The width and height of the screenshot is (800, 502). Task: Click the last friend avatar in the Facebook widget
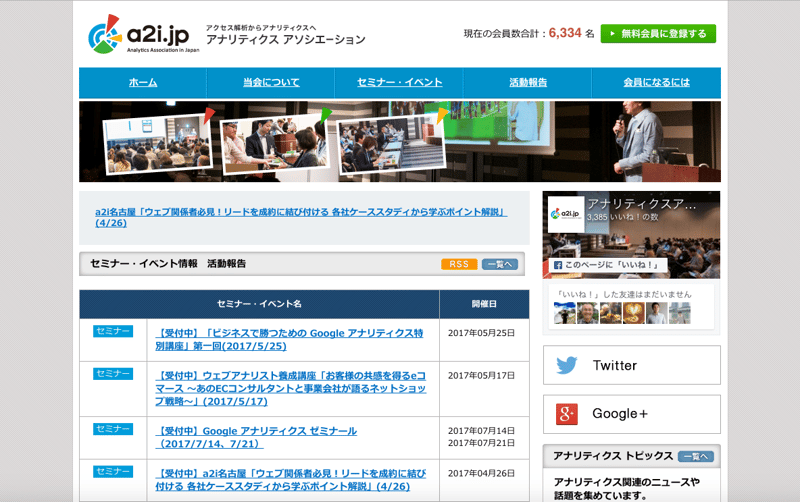(x=680, y=313)
